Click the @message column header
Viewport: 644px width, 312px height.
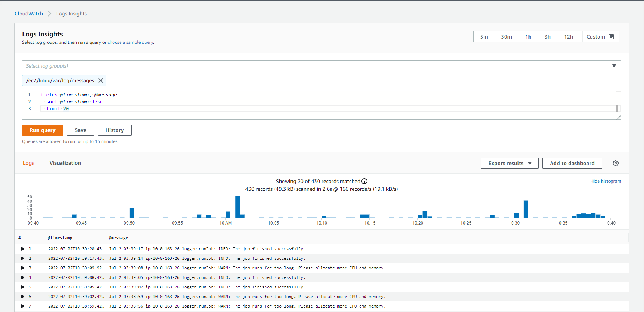click(118, 238)
